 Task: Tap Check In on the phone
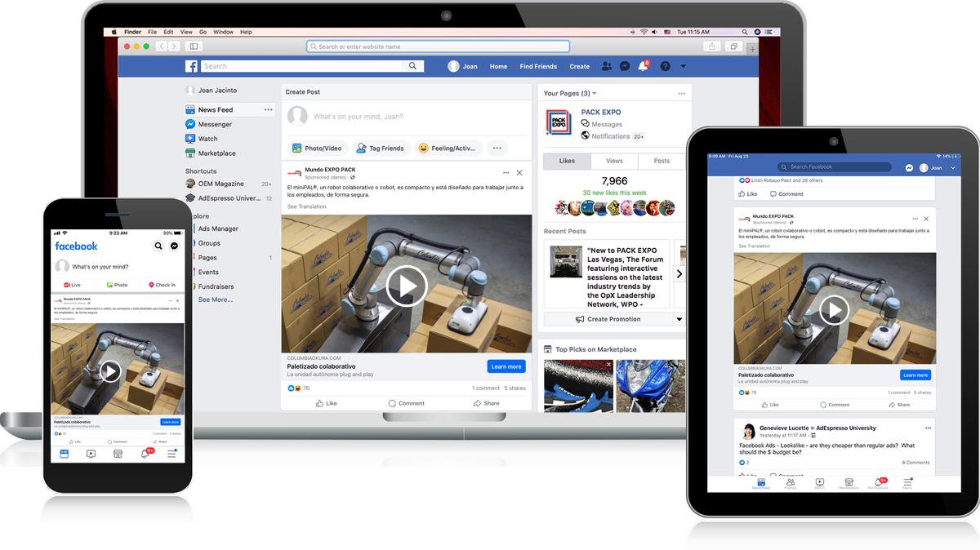pos(162,285)
